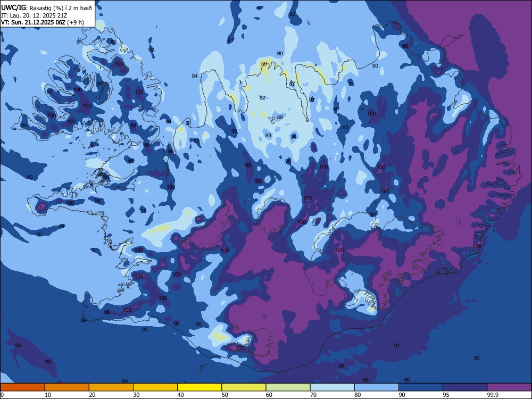Viewport: 532px width, 399px height.
Task: Click the initial time line 'IT: Lau. 20. 12. 2025 21Z'
Action: click(34, 15)
